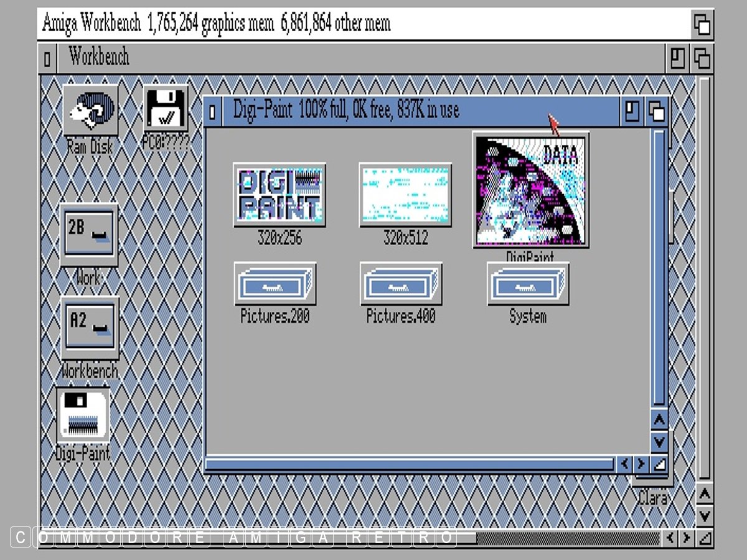747x560 pixels.
Task: Open the Pictures.200 drawer
Action: point(275,284)
